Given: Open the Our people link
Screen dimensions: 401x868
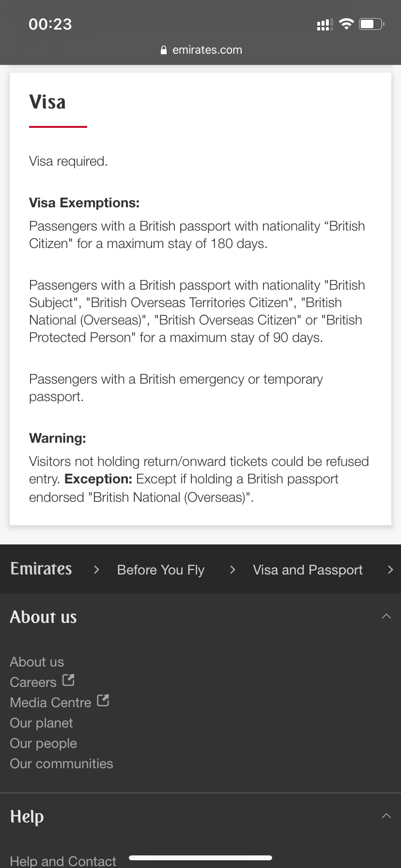Looking at the screenshot, I should coord(43,743).
